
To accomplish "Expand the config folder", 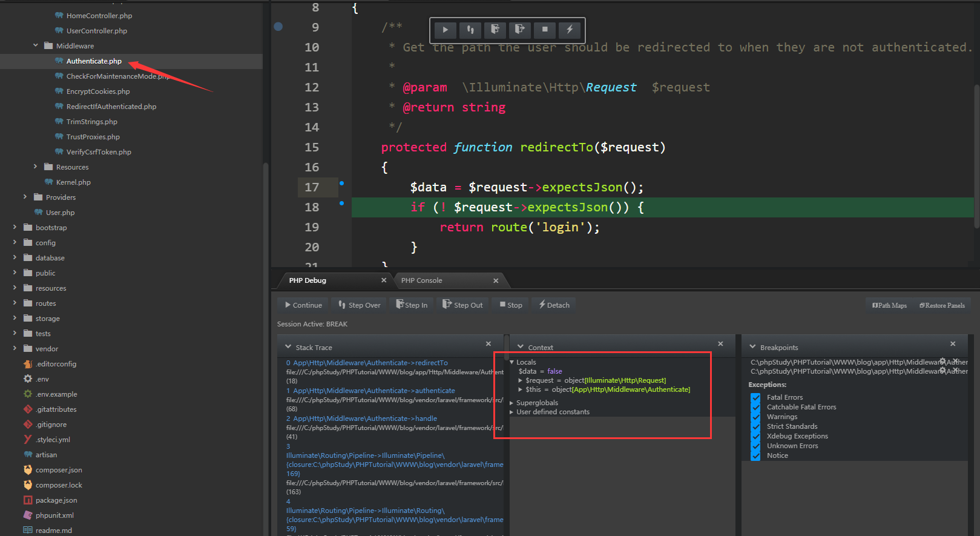I will click(15, 242).
